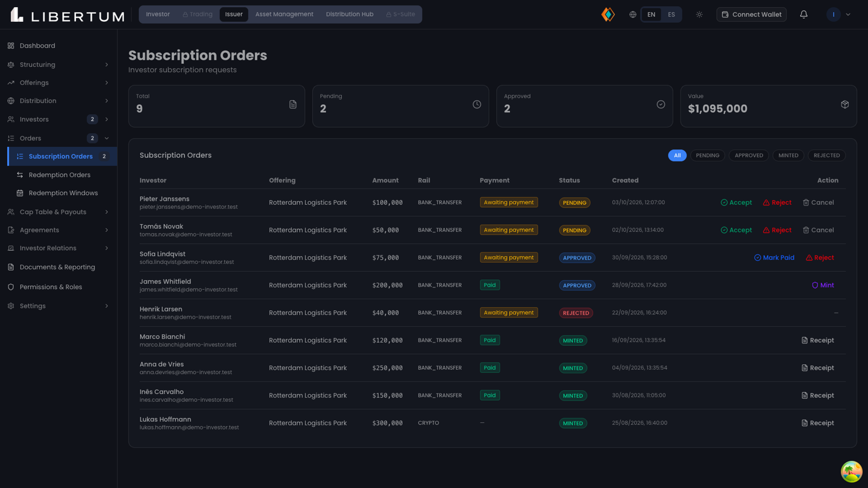868x488 pixels.
Task: Open the user profile dropdown chevron
Action: tap(848, 14)
